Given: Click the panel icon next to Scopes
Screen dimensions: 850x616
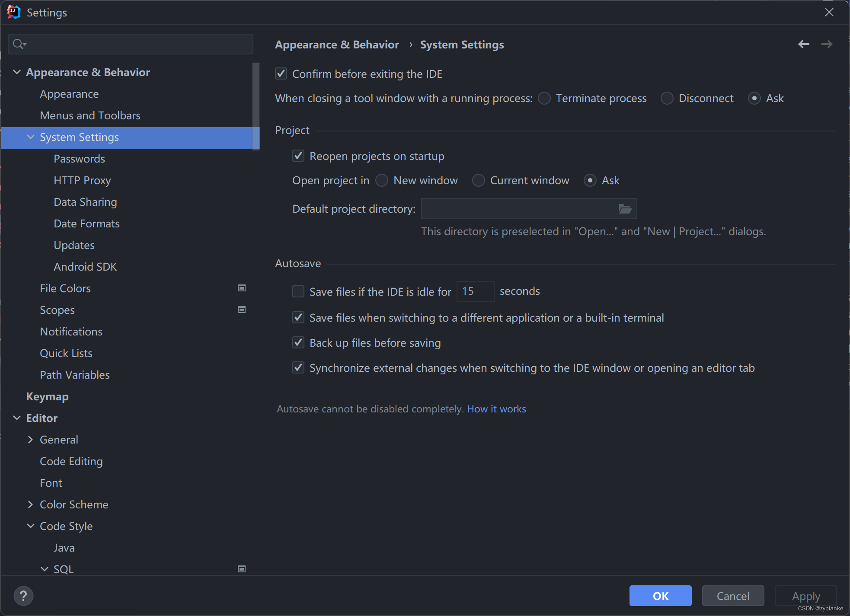Looking at the screenshot, I should pos(242,310).
